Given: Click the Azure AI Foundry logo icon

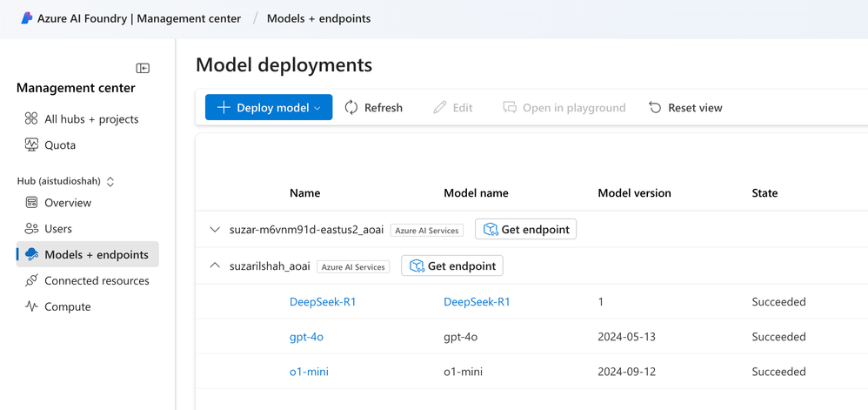Looking at the screenshot, I should coord(26,17).
